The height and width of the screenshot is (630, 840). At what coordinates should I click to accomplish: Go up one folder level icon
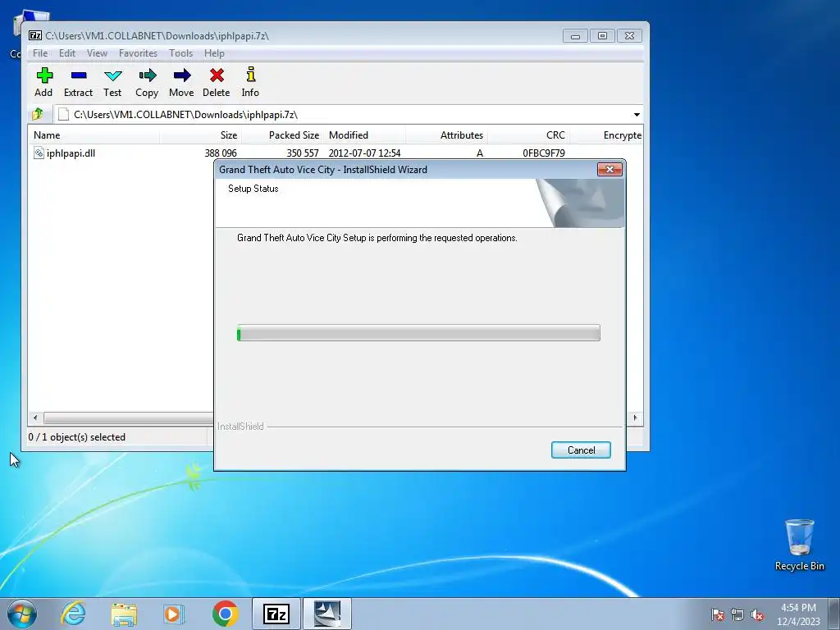(38, 114)
